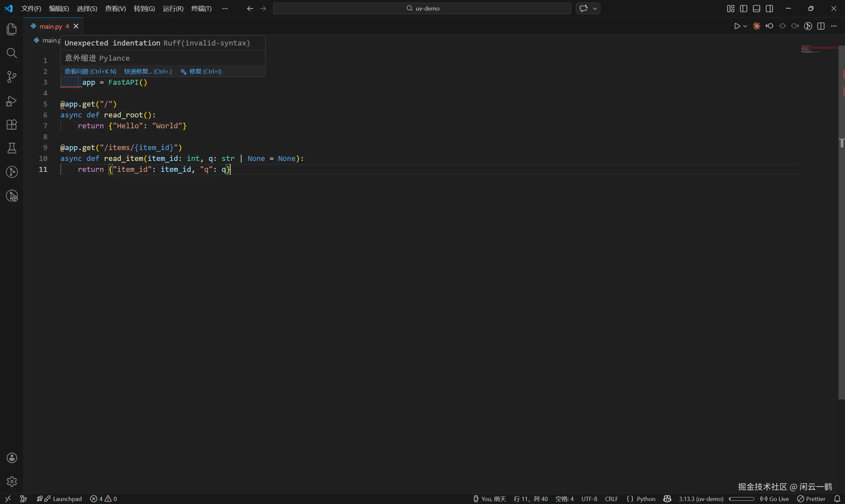Image resolution: width=845 pixels, height=504 pixels.
Task: Open the Extensions view
Action: click(x=12, y=125)
